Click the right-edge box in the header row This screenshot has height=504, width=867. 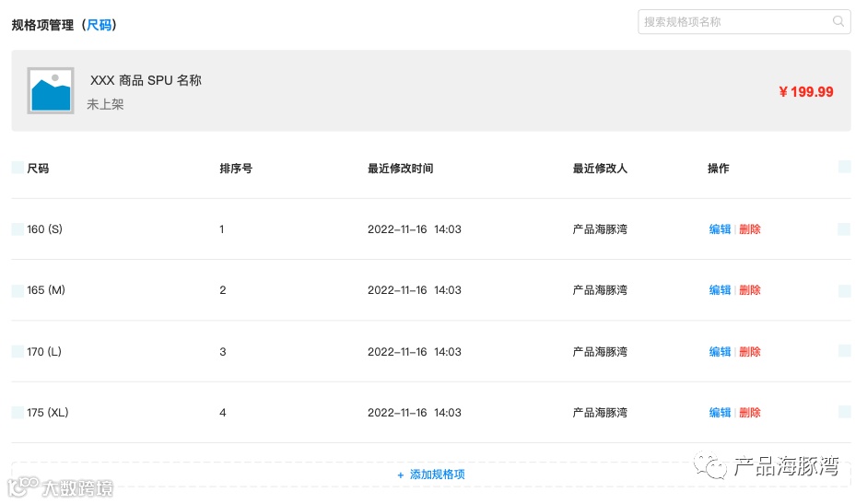tap(844, 167)
